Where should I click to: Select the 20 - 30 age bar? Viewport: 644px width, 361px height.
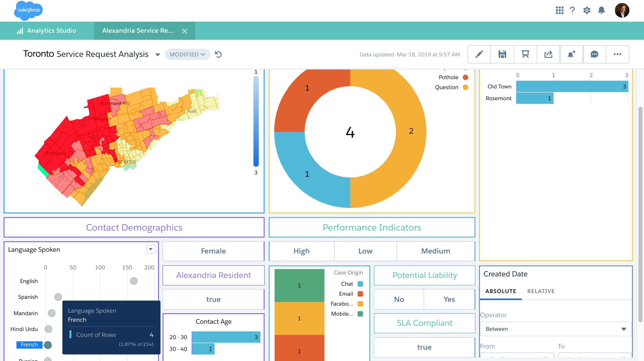pos(226,337)
